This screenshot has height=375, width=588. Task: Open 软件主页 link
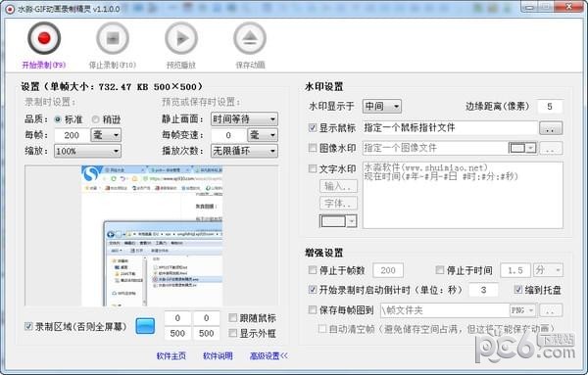coord(171,355)
